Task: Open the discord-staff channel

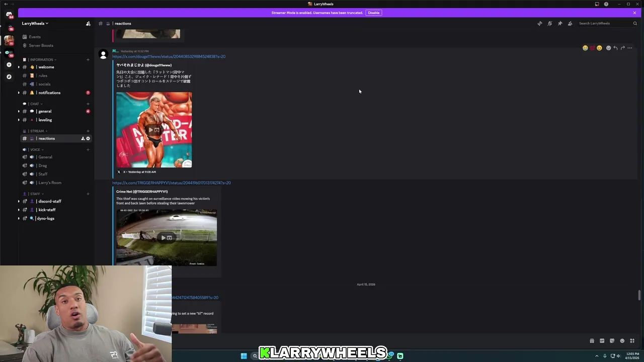Action: click(49, 201)
